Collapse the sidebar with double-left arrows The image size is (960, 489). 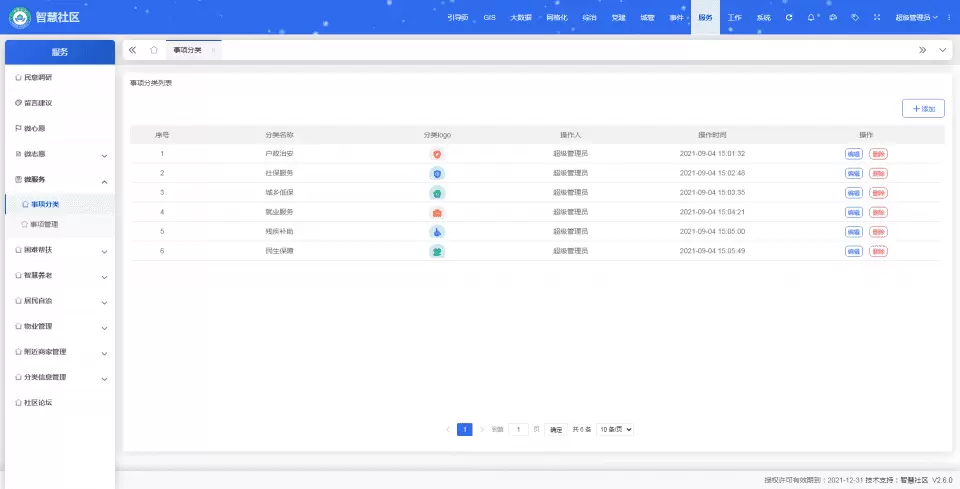click(132, 50)
